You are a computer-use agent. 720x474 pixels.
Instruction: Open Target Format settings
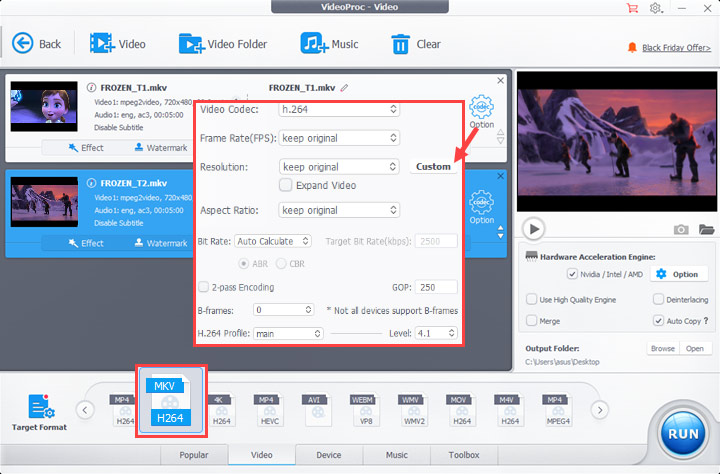point(39,412)
